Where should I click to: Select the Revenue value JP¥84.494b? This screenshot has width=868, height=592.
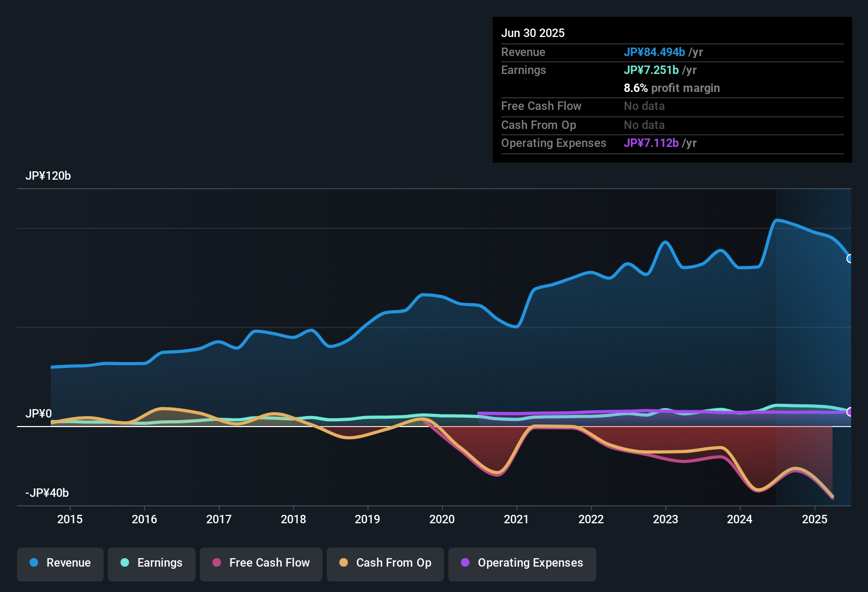point(655,52)
